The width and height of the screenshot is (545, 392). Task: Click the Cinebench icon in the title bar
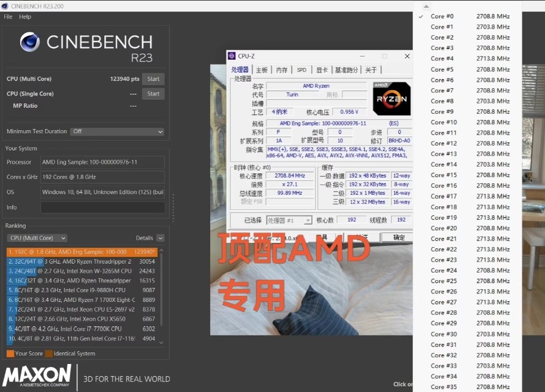click(6, 5)
